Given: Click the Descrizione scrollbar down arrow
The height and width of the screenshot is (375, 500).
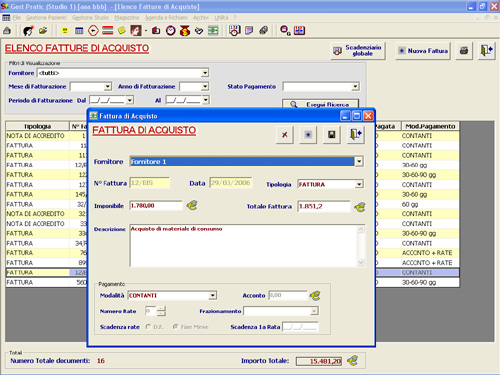Looking at the screenshot, I should click(x=361, y=263).
